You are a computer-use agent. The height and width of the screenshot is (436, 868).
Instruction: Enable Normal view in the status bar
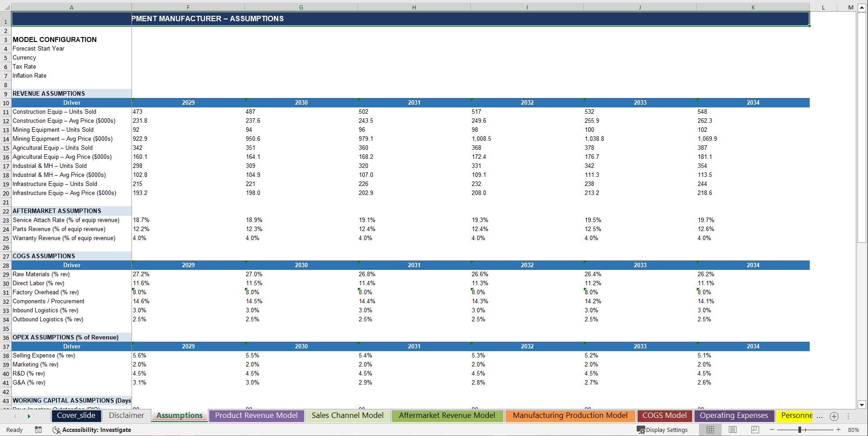coord(710,430)
